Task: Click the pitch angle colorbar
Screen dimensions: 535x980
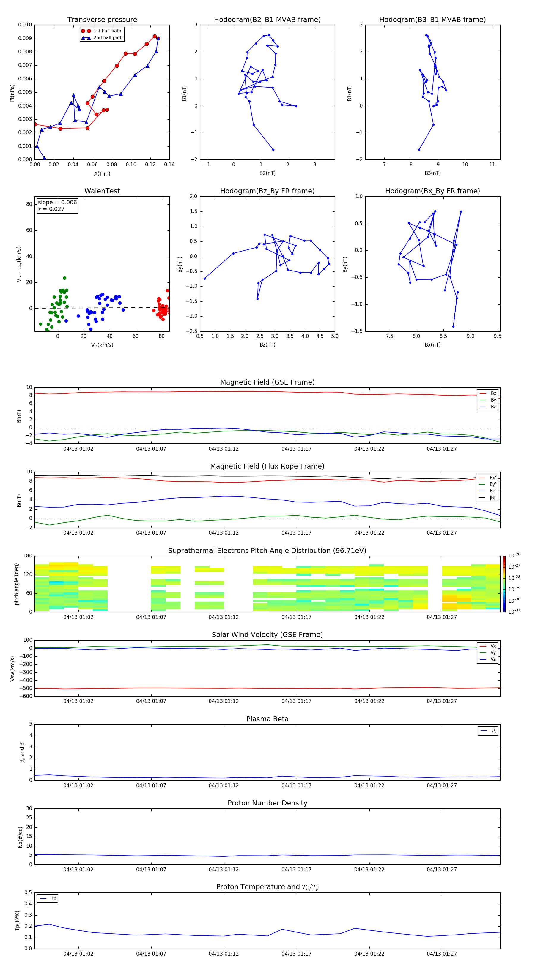Action: pos(504,584)
